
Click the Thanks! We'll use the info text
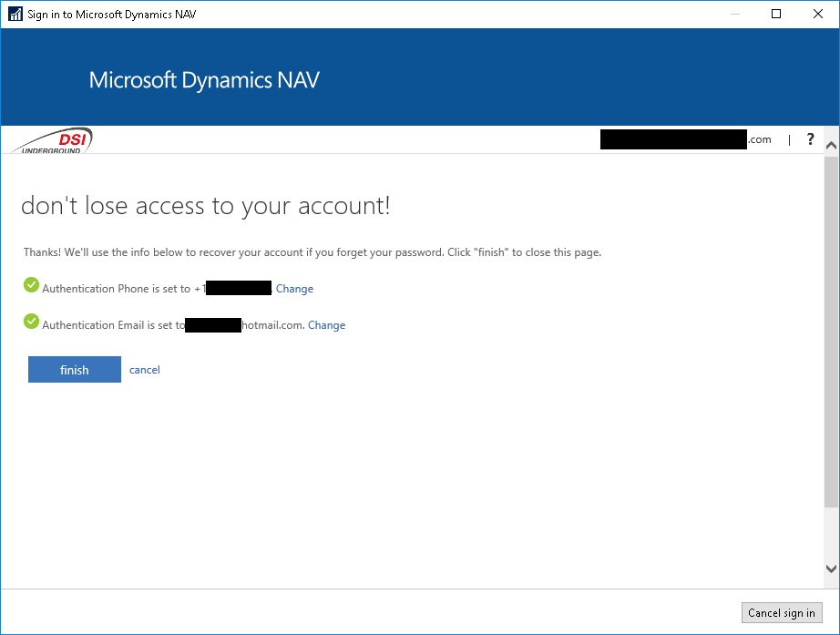click(x=312, y=251)
